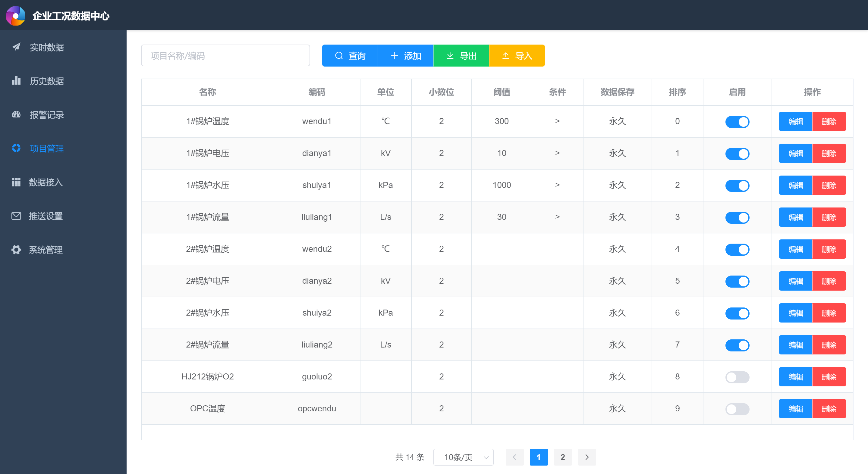Screen dimensions: 868x474
Task: Click the 阈值 column header
Action: pos(502,92)
